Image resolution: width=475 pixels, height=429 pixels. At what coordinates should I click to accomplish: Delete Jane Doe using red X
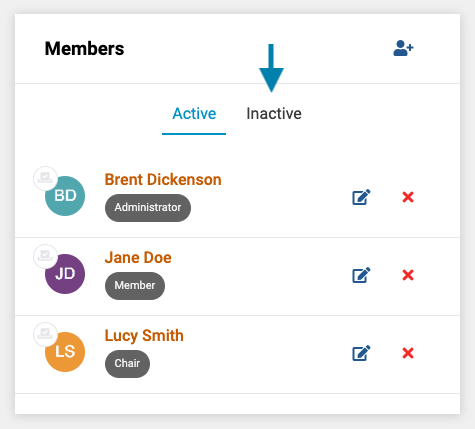click(408, 275)
